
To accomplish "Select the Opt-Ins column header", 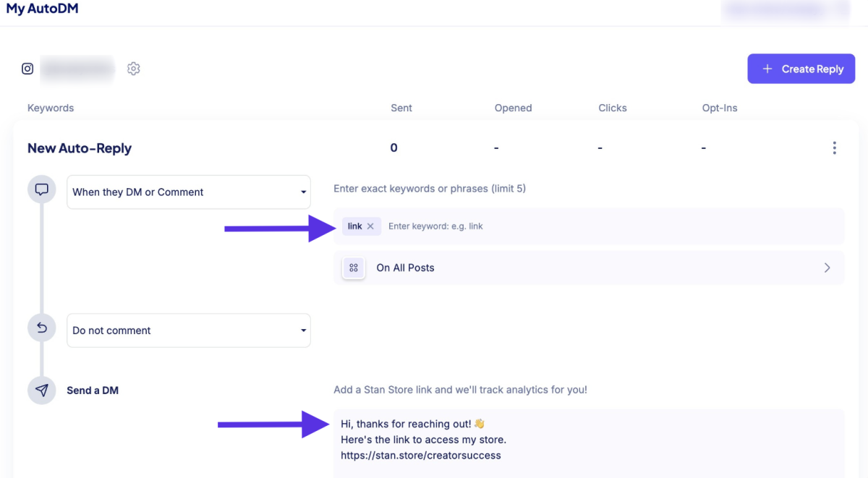I will coord(720,108).
